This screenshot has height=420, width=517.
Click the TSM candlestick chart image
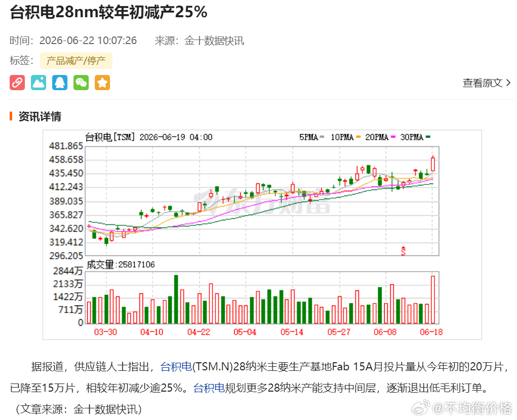coord(262,235)
